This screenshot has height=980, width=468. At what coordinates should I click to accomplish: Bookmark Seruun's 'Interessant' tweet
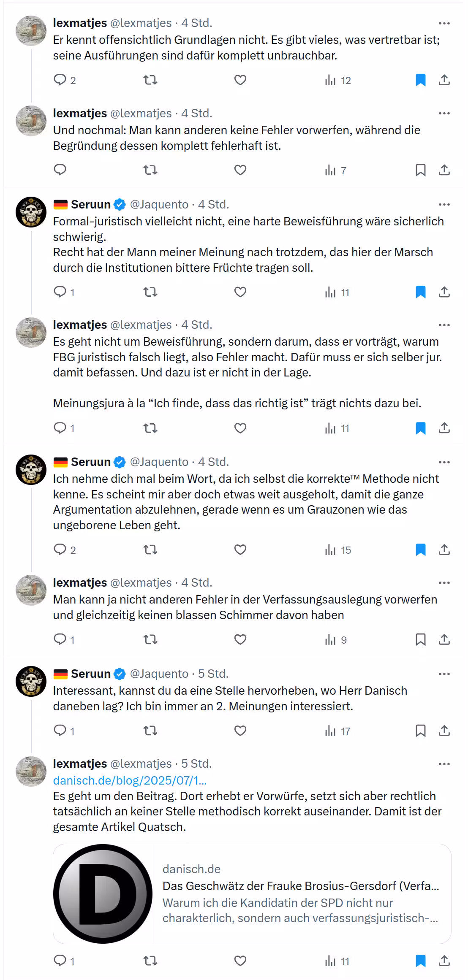pos(421,731)
